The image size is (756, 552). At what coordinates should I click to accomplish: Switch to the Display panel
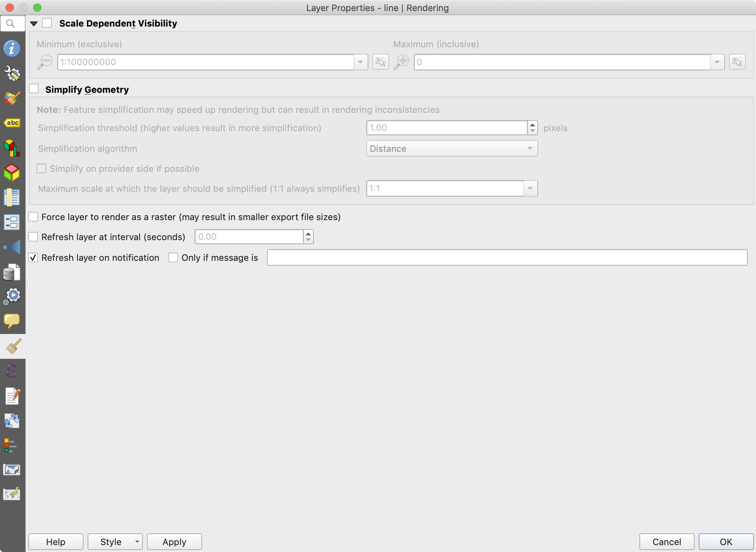12,321
